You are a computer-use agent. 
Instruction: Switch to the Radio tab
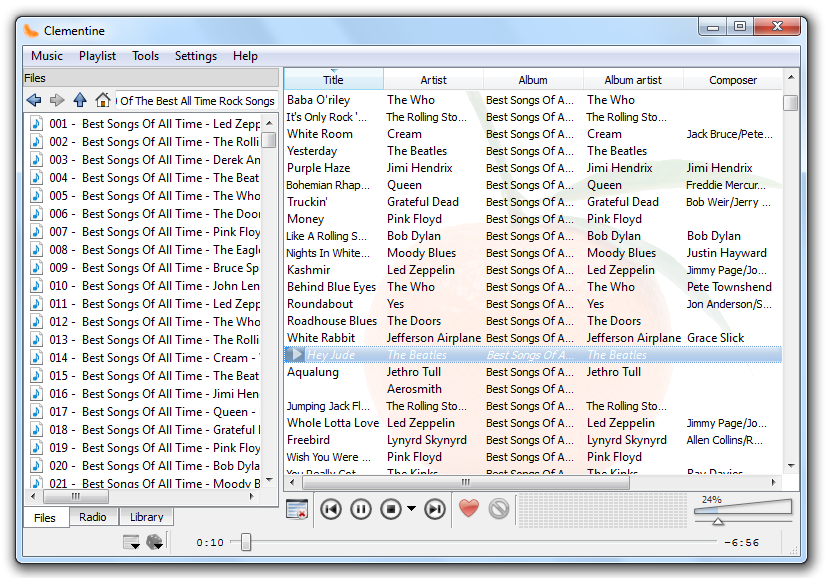tap(93, 517)
